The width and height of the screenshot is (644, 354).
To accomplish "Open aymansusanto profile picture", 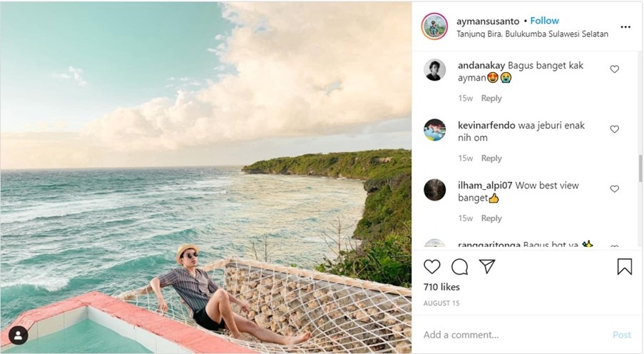I will click(434, 26).
